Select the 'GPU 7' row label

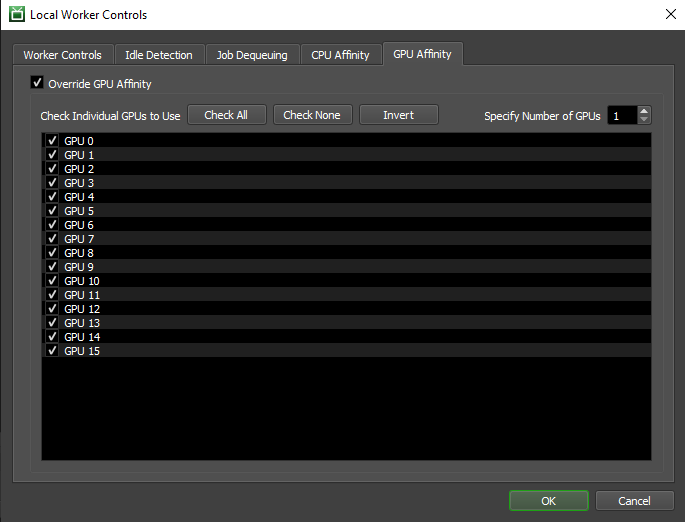79,239
